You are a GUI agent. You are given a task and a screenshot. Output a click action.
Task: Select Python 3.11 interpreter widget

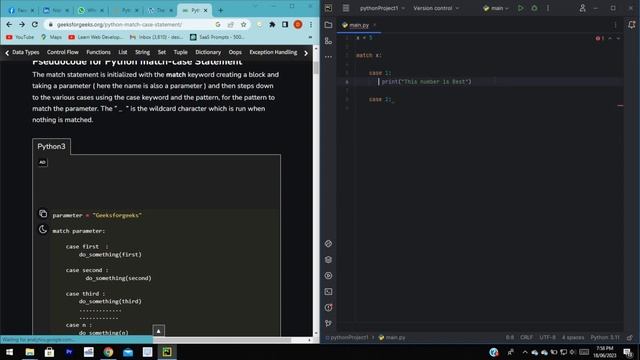[x=604, y=338]
